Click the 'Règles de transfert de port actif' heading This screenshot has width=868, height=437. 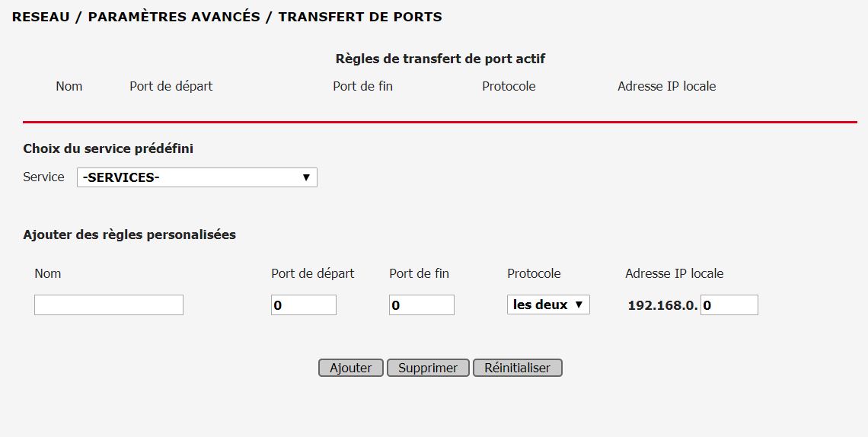[440, 59]
